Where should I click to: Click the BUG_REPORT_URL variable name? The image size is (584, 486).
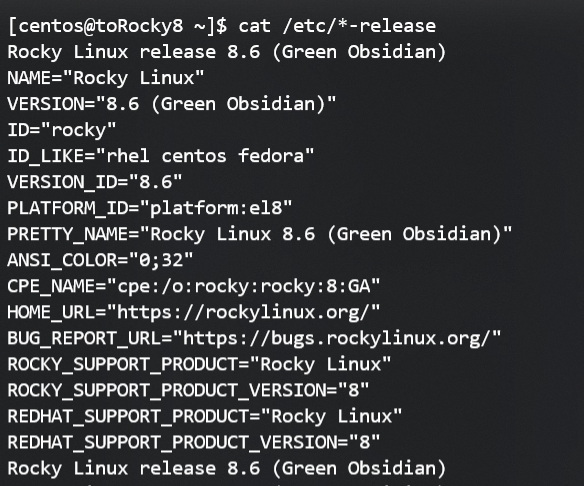tap(84, 338)
